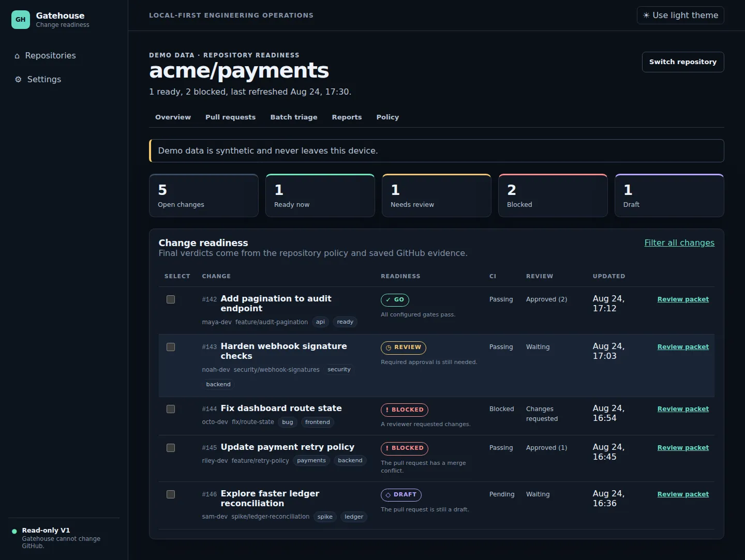
Task: Switch to the Reports tab
Action: click(x=347, y=117)
